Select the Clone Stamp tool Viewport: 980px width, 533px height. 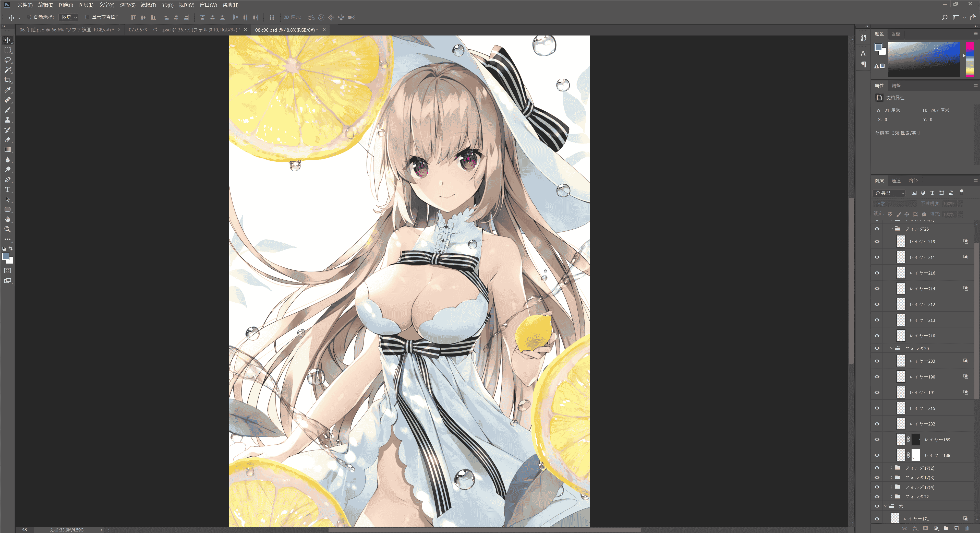point(8,120)
